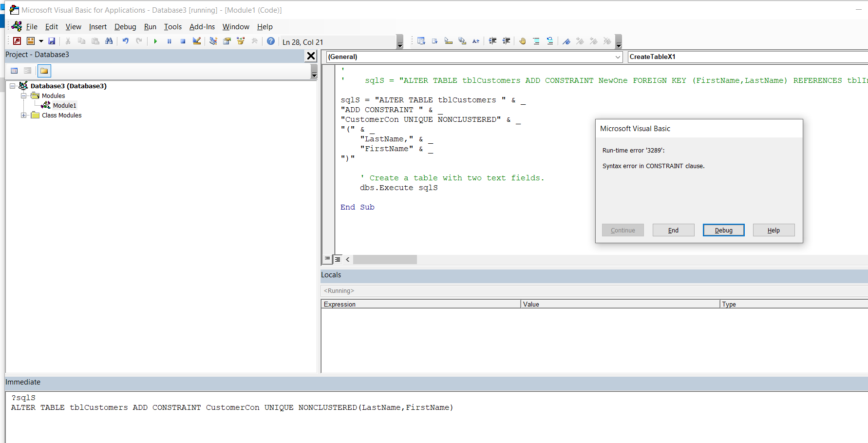
Task: Undo the last edit
Action: pyautogui.click(x=126, y=41)
